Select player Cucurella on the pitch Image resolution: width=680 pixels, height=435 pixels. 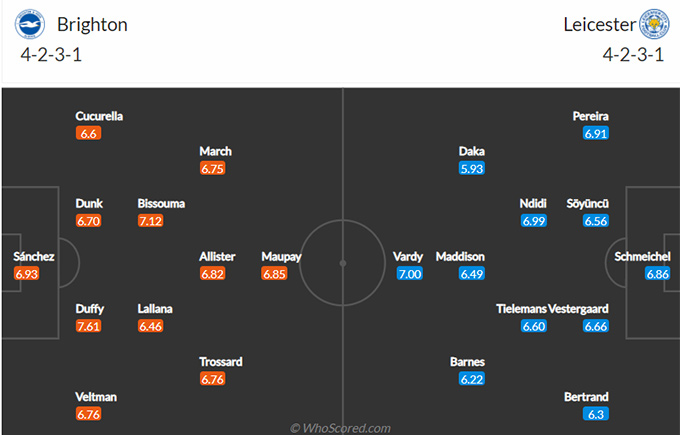pyautogui.click(x=99, y=116)
